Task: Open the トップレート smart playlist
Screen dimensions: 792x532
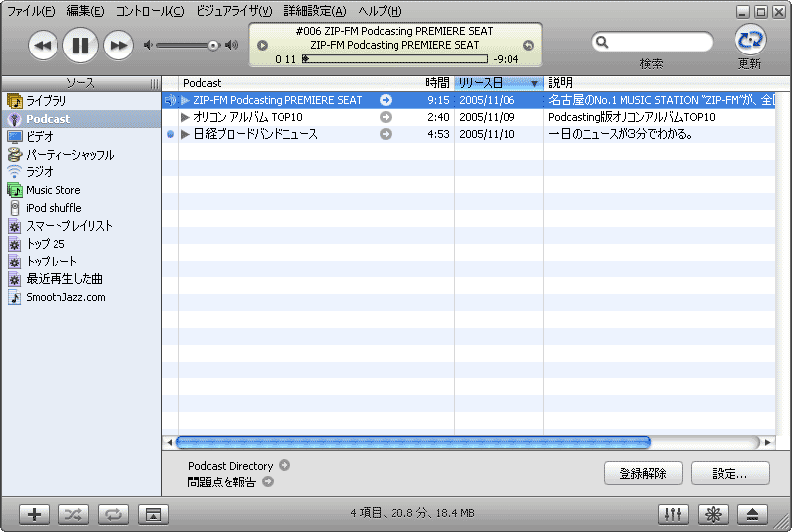Action: (x=81, y=262)
